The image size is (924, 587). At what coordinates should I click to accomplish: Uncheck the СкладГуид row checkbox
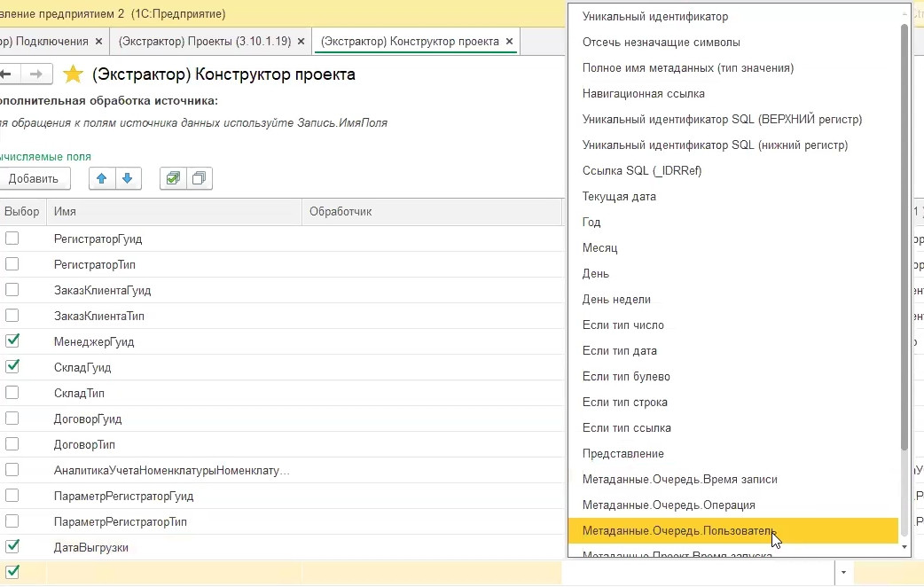(x=12, y=367)
